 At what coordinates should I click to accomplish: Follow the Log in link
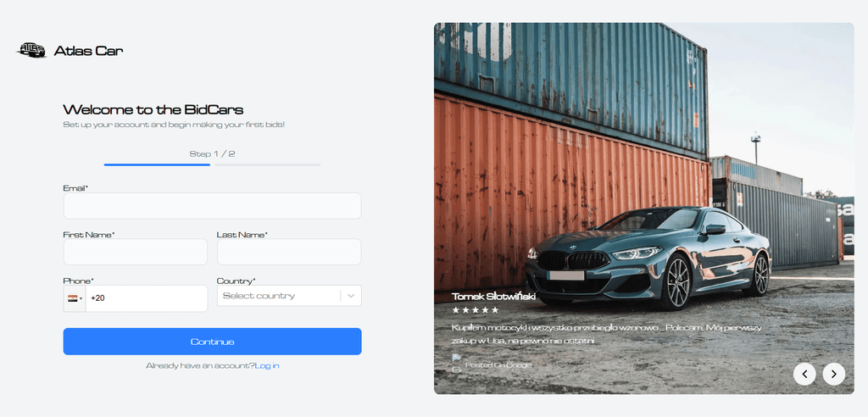267,365
